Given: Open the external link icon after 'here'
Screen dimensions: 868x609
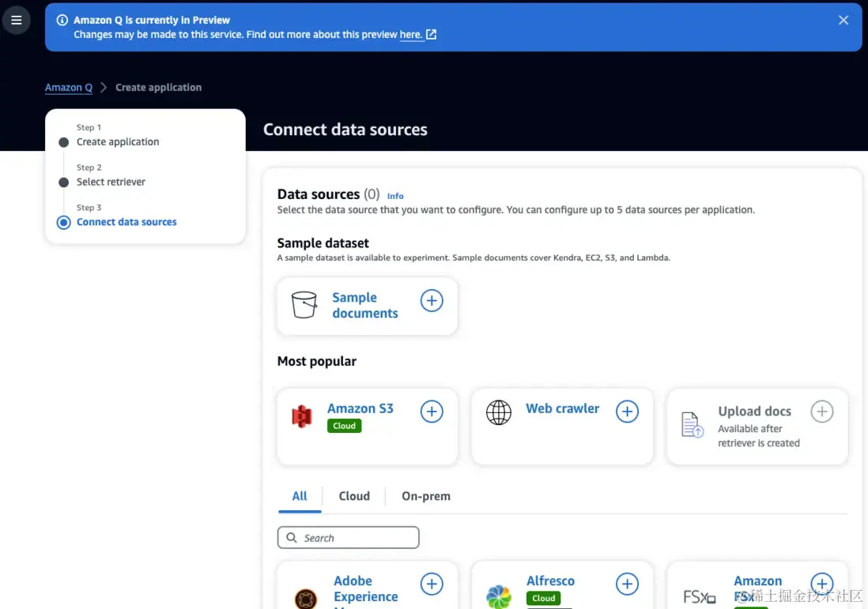Looking at the screenshot, I should click(x=431, y=34).
